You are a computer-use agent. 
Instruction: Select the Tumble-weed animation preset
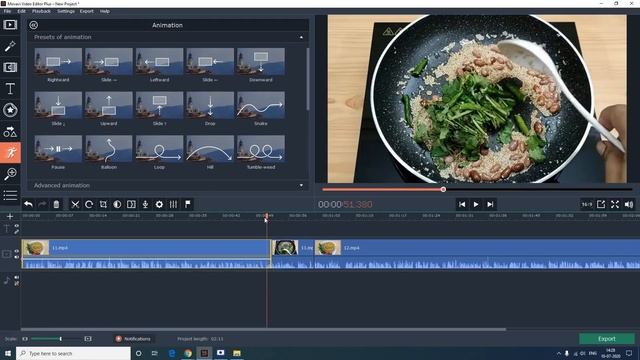tap(261, 152)
